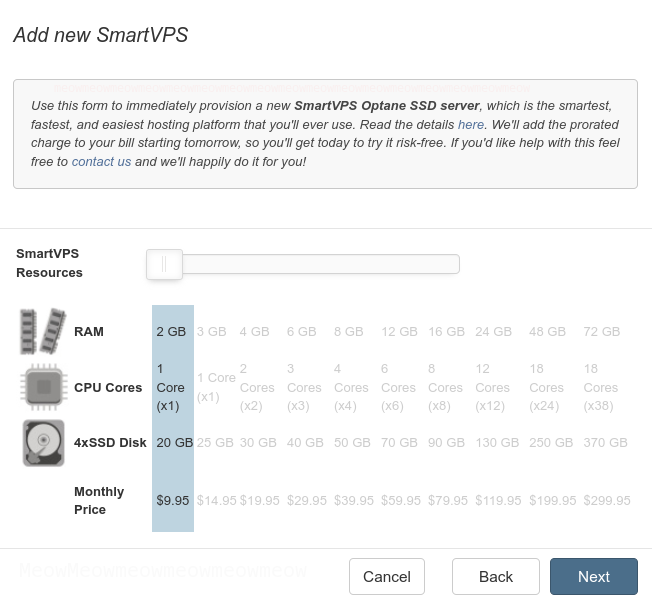This screenshot has width=652, height=600.
Task: Open the 'here' details link
Action: tap(471, 124)
